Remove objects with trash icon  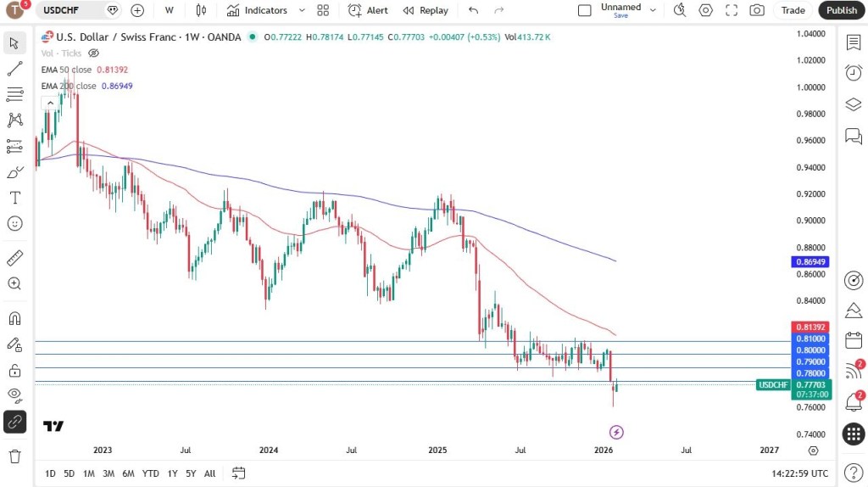pyautogui.click(x=14, y=456)
